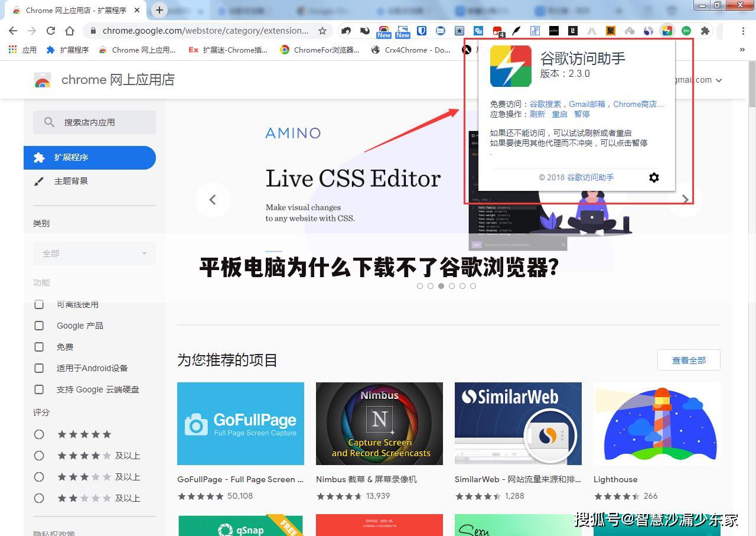
Task: Enable the 支持 Google 云端硬盘 filter
Action: click(39, 389)
